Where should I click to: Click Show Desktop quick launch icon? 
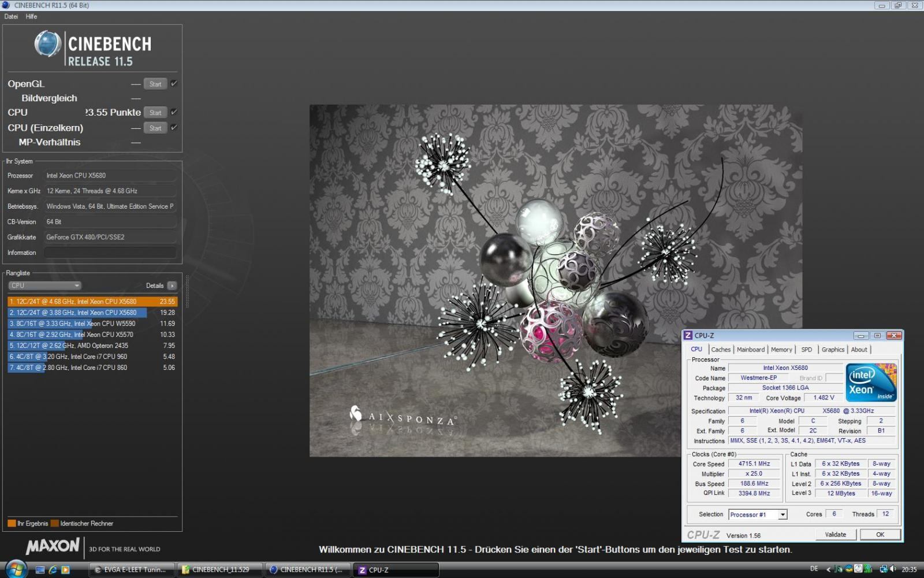pos(40,570)
